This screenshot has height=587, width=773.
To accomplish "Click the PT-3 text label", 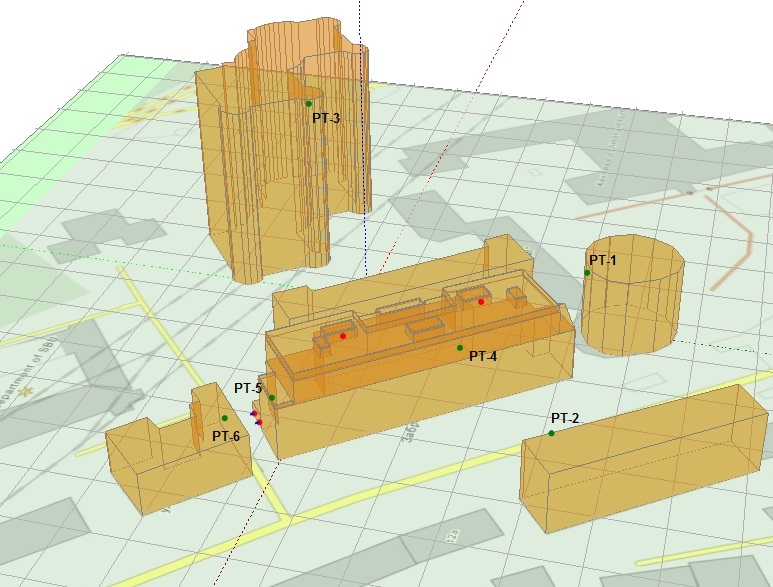I will 326,118.
